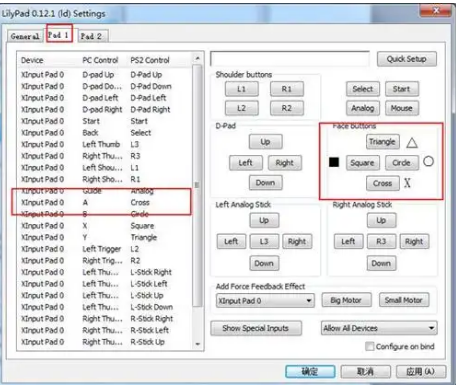
Task: Close the LilyPad Settings window
Action: [x=436, y=11]
